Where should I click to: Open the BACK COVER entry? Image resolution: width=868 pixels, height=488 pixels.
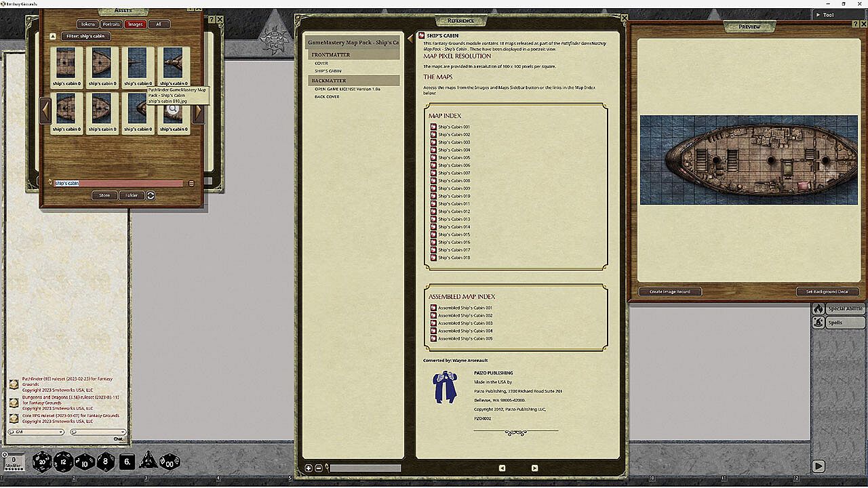pyautogui.click(x=327, y=97)
